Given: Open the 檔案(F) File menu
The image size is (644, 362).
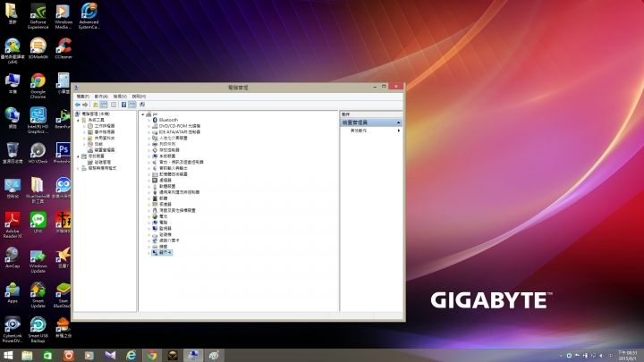Looking at the screenshot, I should 82,97.
